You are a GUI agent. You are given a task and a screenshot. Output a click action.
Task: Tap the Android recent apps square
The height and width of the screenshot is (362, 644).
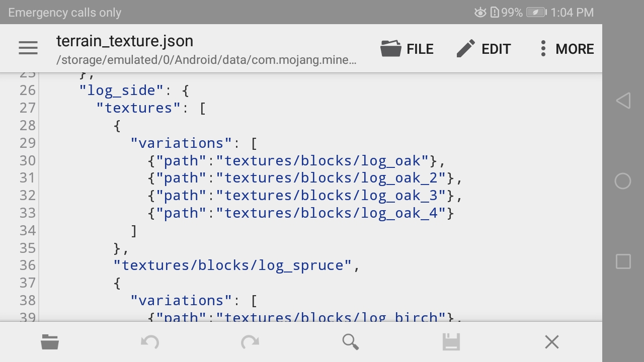(x=623, y=261)
